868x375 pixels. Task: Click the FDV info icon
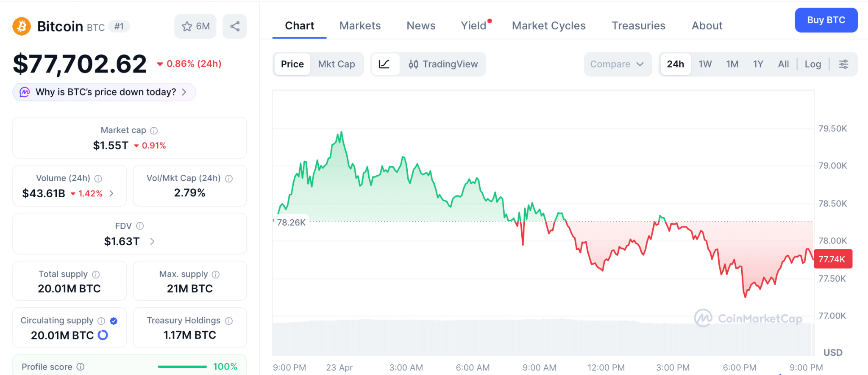point(140,226)
